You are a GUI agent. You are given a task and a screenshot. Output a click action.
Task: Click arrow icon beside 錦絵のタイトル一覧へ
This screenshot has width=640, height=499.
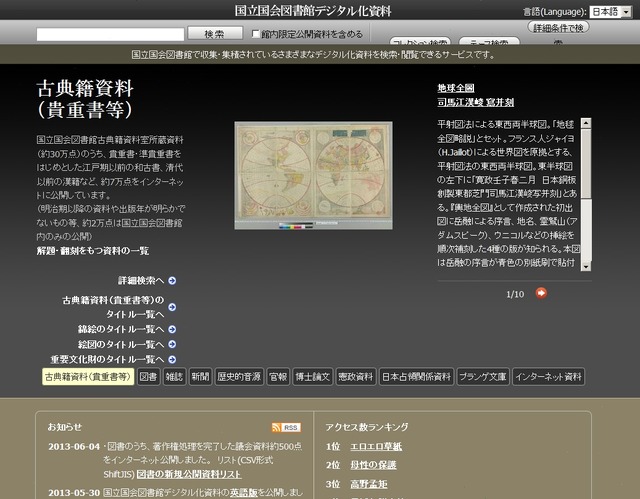[172, 329]
